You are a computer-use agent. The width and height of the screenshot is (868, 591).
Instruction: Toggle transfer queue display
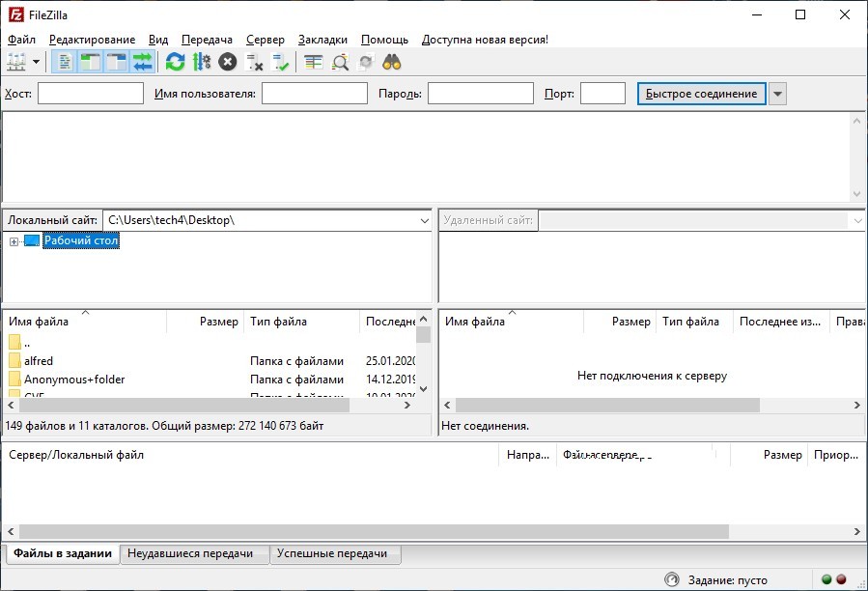142,62
